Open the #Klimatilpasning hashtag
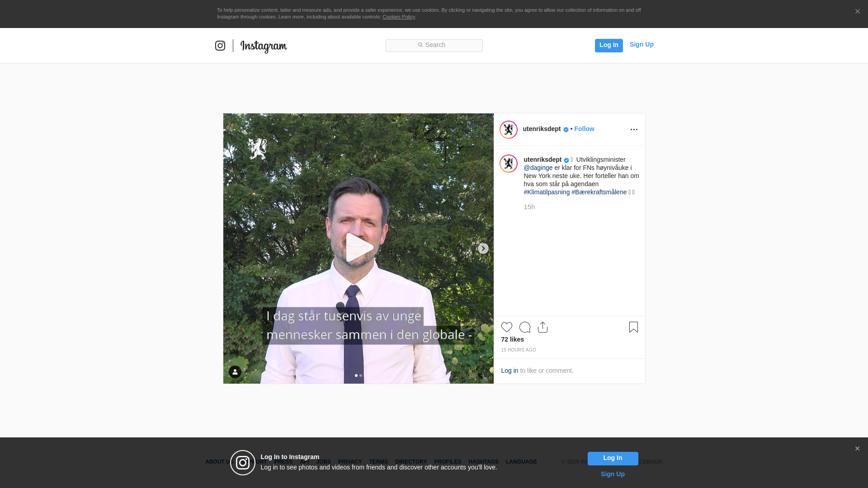 (x=547, y=192)
